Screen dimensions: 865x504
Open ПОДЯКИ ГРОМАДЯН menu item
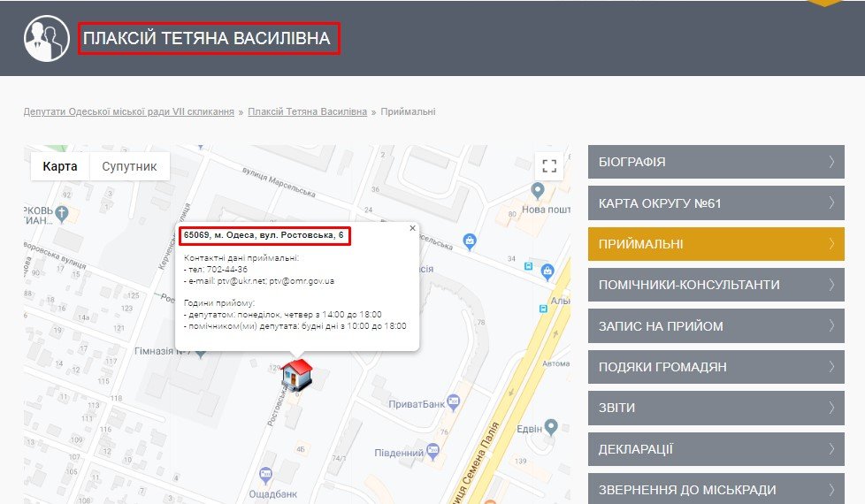[x=716, y=367]
